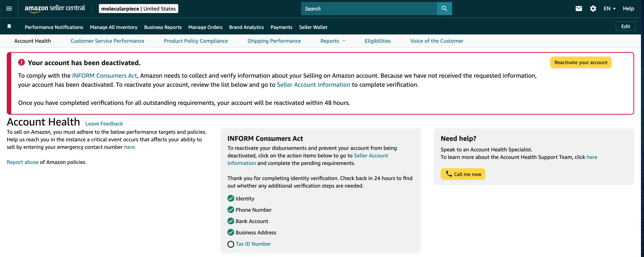Screen dimensions: 644x257
Task: Open the hamburger navigation menu
Action: [9, 9]
